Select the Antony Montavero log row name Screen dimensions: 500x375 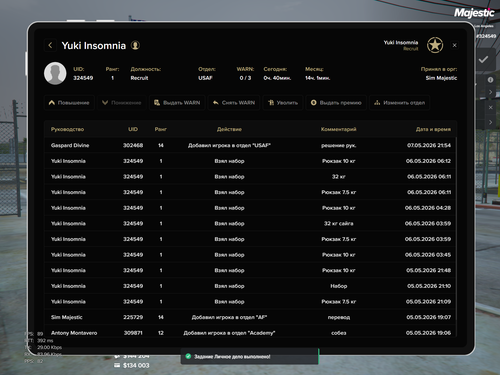pyautogui.click(x=74, y=333)
